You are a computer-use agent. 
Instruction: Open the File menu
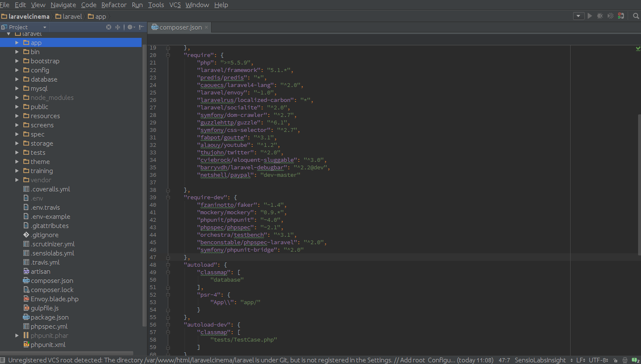pyautogui.click(x=5, y=5)
